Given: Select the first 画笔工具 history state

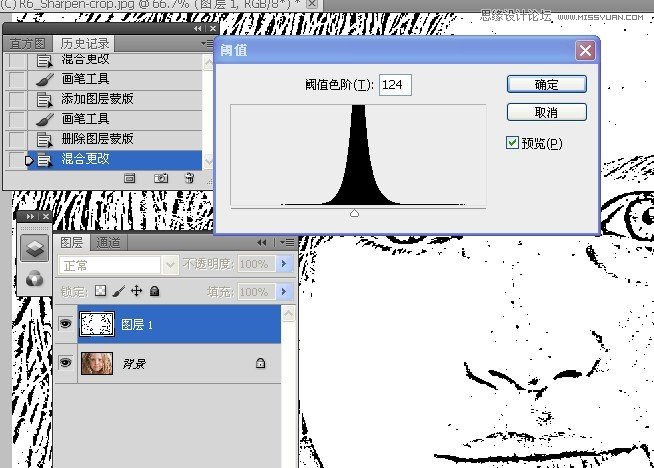Looking at the screenshot, I should tap(114, 79).
